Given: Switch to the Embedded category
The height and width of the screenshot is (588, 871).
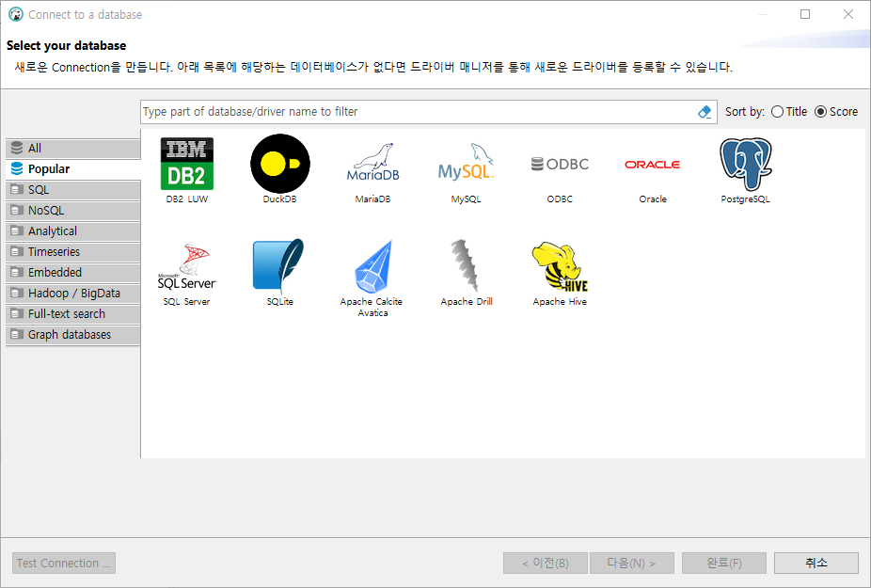Looking at the screenshot, I should pos(72,272).
